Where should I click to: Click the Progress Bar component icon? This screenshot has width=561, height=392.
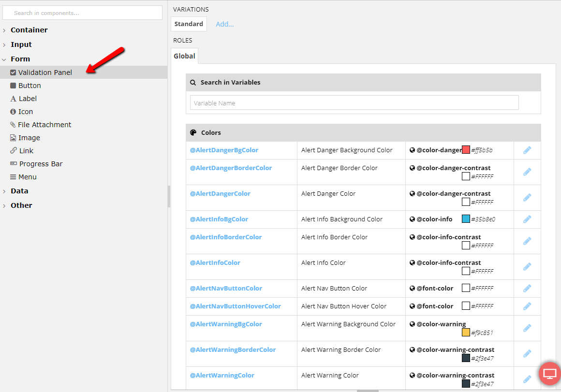click(14, 164)
